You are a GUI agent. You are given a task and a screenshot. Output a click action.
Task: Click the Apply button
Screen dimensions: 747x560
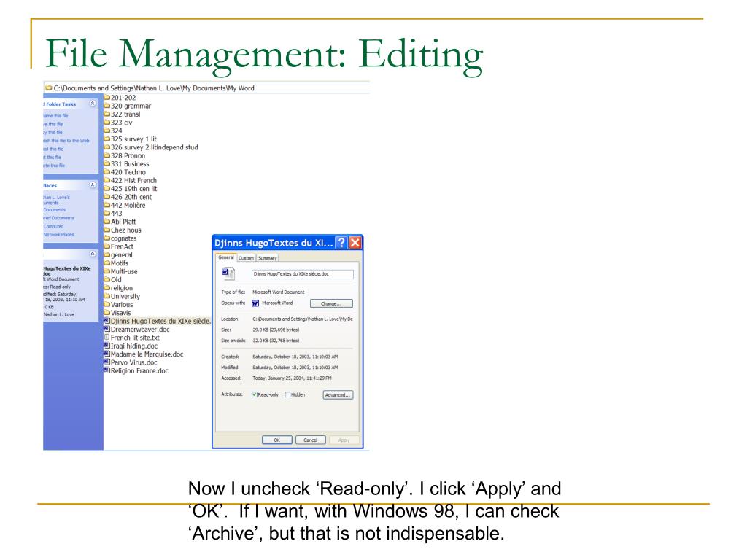click(344, 440)
